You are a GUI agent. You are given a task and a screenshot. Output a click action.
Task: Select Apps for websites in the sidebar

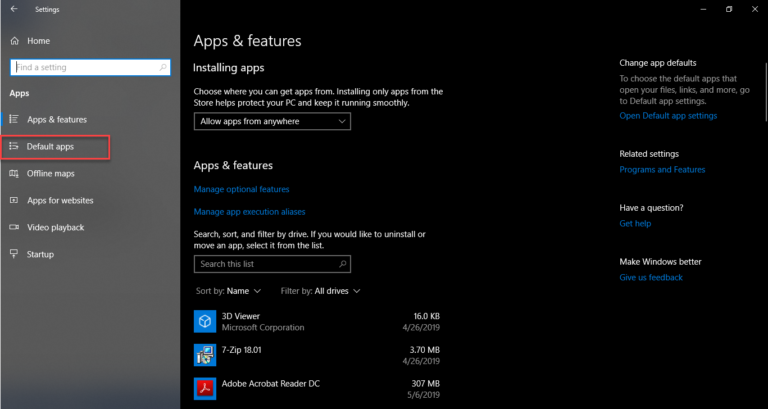60,200
